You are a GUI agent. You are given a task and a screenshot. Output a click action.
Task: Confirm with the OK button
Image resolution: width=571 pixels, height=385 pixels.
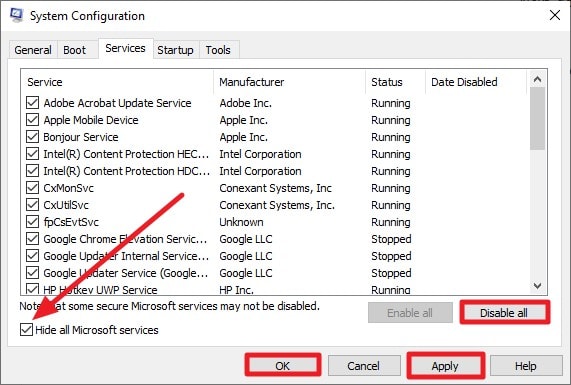pyautogui.click(x=283, y=365)
